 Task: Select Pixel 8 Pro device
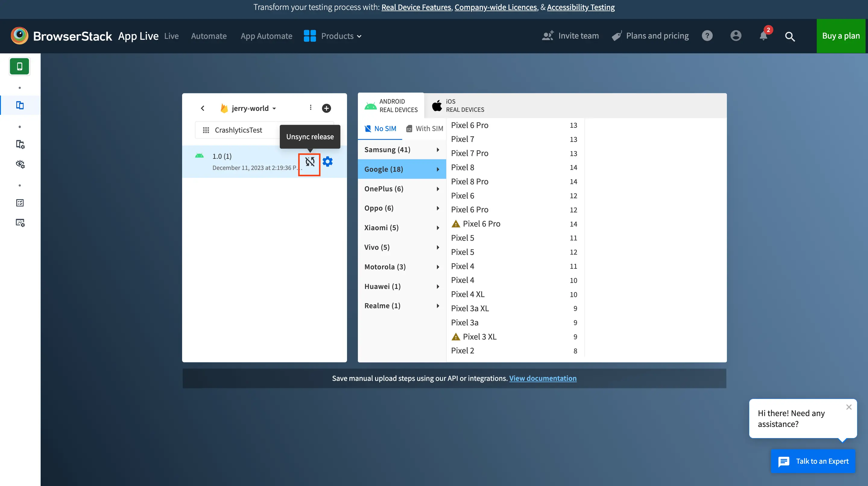click(469, 181)
